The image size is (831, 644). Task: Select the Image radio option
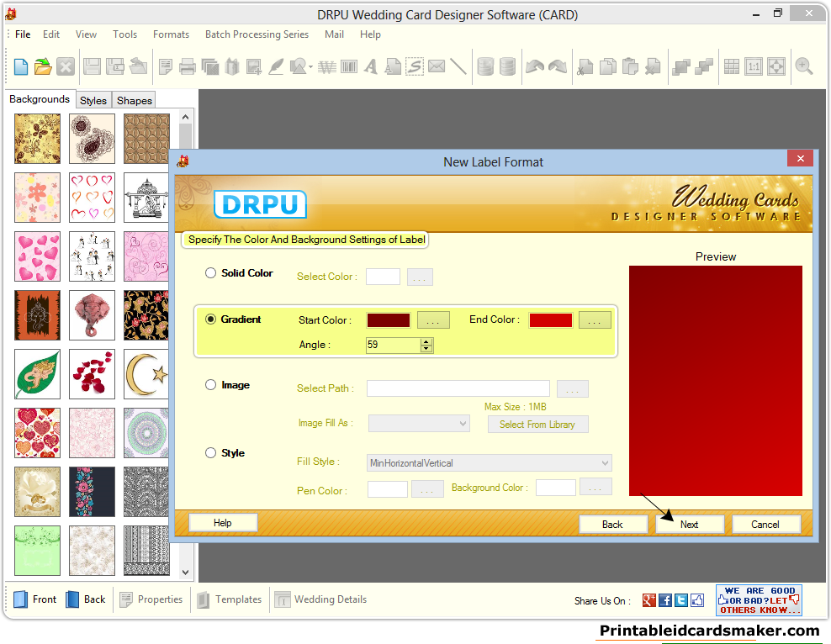[211, 385]
